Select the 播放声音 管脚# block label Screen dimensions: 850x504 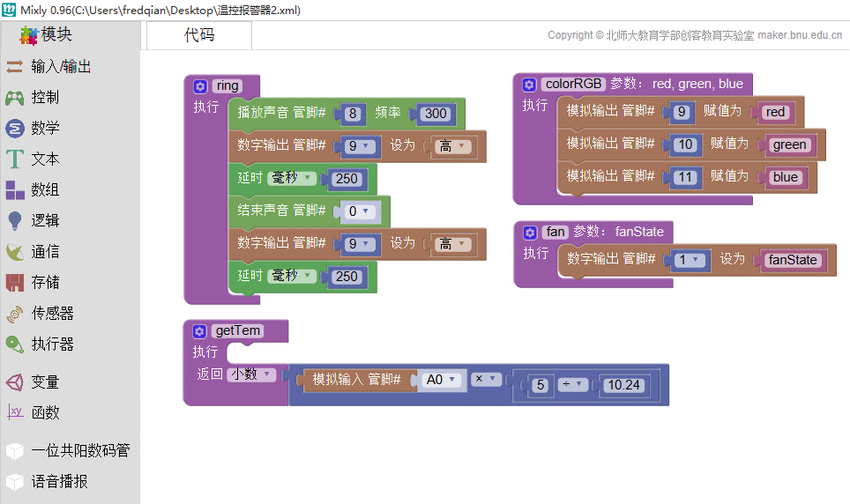pos(281,113)
